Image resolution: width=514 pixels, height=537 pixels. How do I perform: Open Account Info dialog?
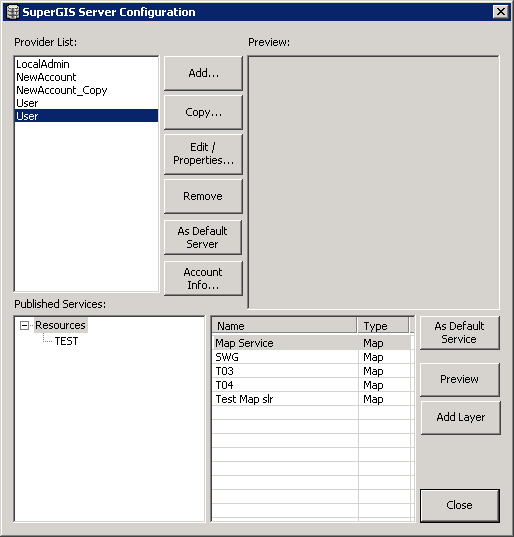203,278
